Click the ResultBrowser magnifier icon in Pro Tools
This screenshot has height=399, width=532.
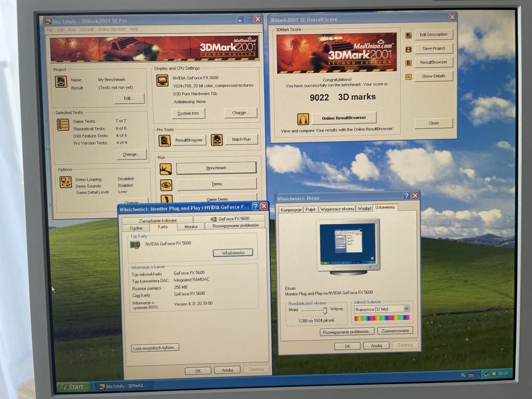[165, 140]
